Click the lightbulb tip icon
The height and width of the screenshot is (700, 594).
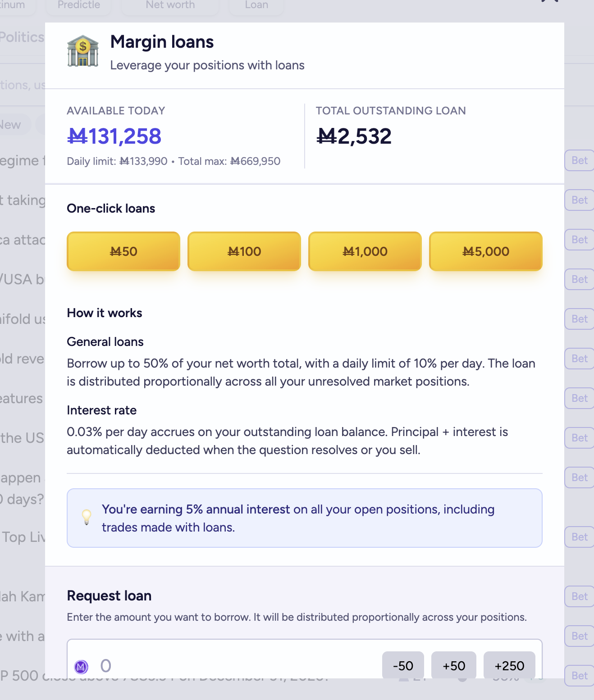(87, 517)
